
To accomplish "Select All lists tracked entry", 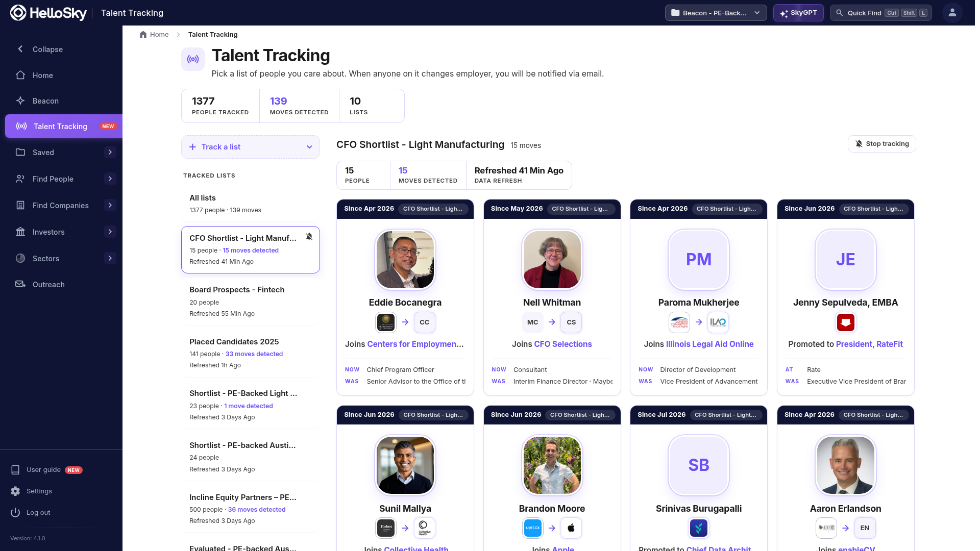I will click(x=251, y=204).
